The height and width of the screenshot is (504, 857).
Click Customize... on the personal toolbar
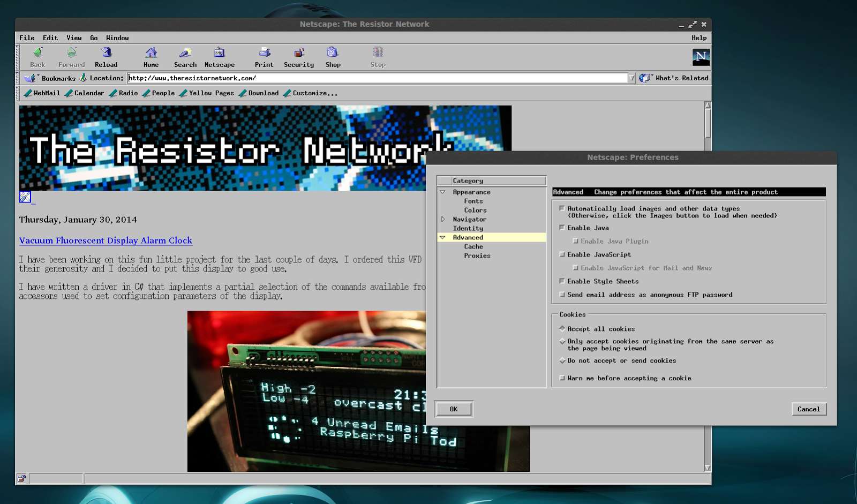311,93
